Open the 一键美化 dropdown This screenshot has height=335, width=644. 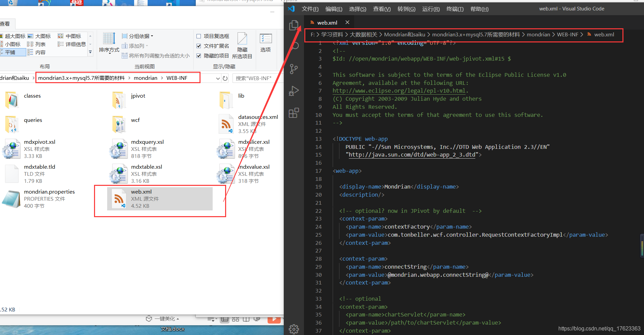(163, 319)
